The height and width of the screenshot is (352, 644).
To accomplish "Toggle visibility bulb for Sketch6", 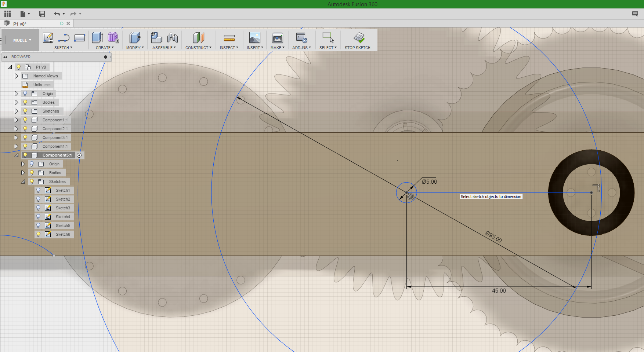I will click(38, 234).
